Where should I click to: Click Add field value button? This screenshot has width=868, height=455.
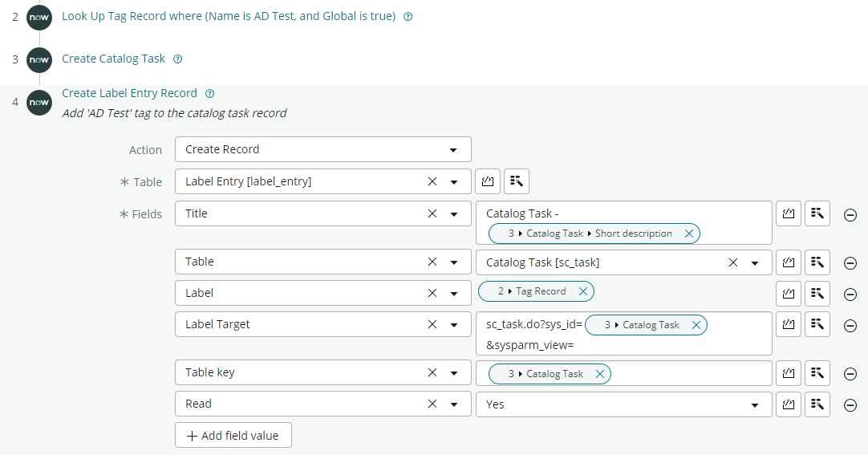(x=233, y=436)
